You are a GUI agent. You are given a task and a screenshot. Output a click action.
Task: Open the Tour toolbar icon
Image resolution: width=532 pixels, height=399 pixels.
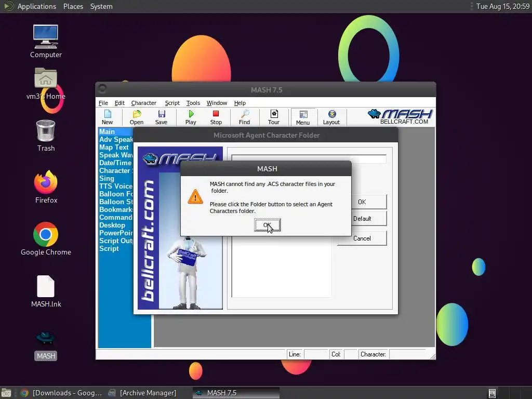(274, 117)
